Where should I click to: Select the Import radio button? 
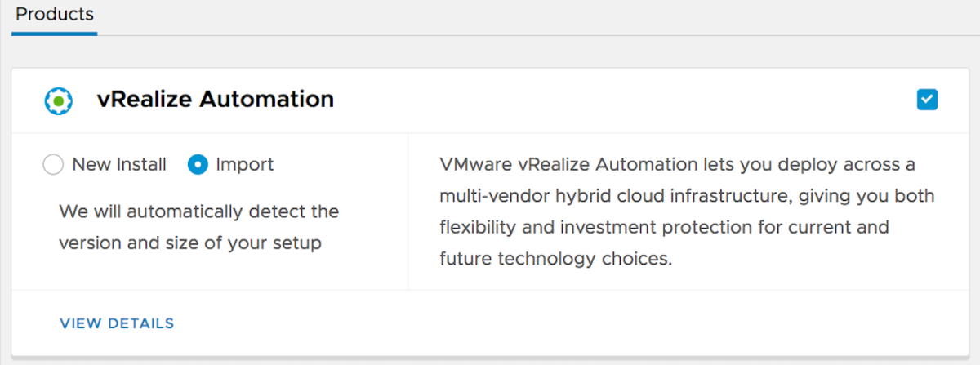pyautogui.click(x=198, y=165)
